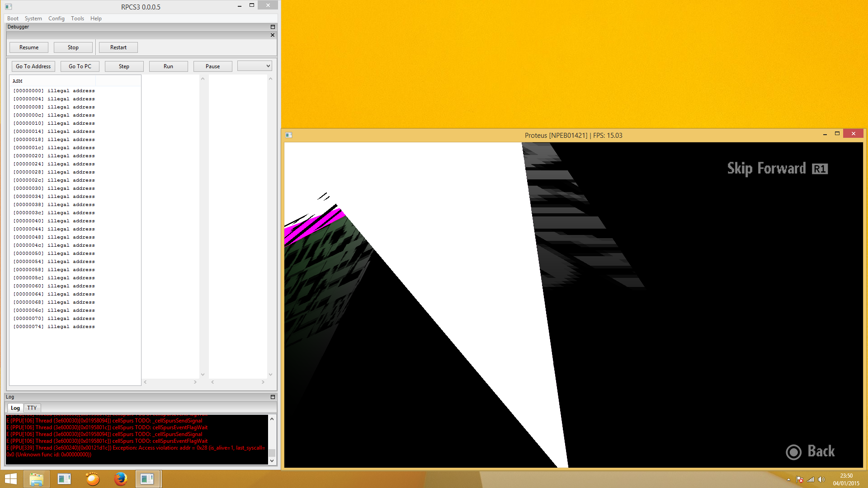Open Firefox from the taskbar
The height and width of the screenshot is (488, 868).
pos(121,479)
